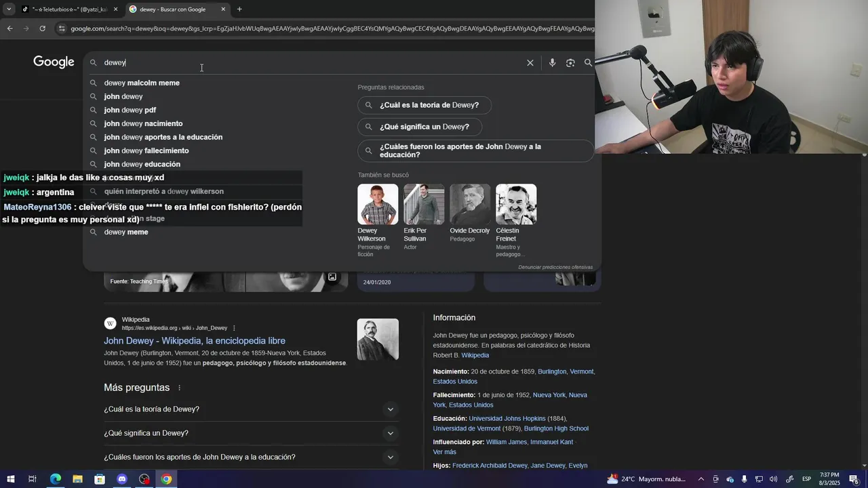Open Dewey Wilkerson thumbnail
Screen dimensions: 868x488
[x=378, y=204]
